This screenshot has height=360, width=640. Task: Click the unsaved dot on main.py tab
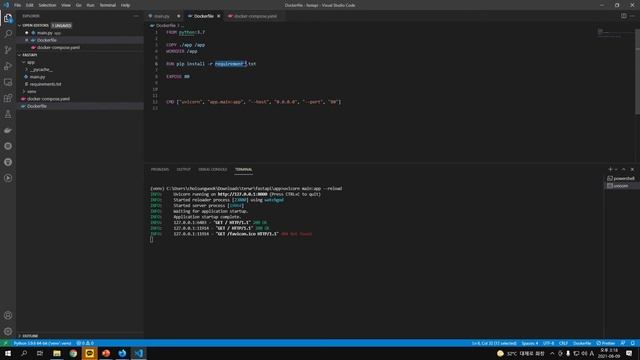coord(178,16)
